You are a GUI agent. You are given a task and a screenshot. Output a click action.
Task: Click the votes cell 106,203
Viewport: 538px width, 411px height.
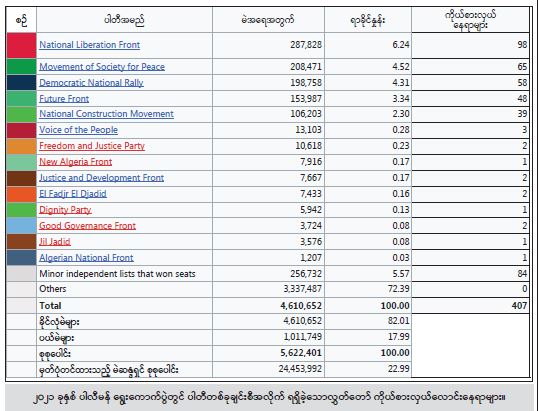(306, 114)
